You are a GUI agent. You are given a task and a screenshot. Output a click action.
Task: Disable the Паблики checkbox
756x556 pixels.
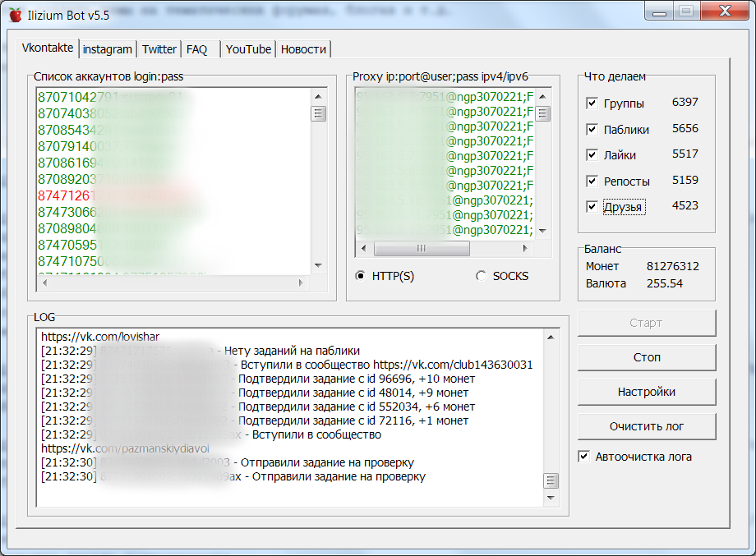[x=592, y=129]
